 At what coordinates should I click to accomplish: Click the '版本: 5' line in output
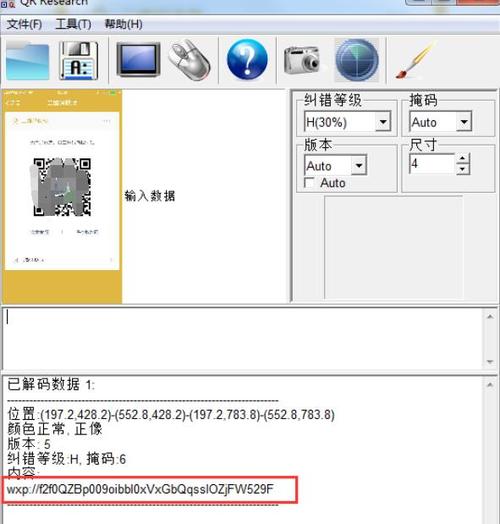click(29, 444)
